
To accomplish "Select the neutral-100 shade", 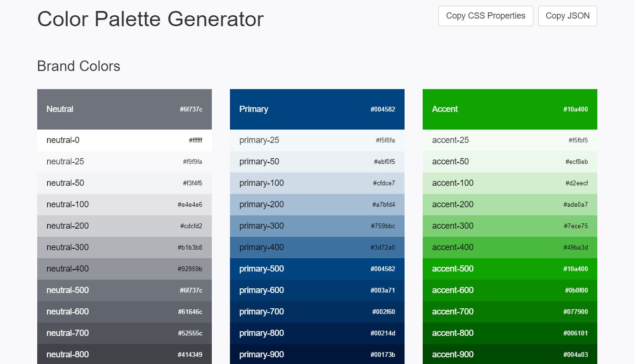I will 124,204.
